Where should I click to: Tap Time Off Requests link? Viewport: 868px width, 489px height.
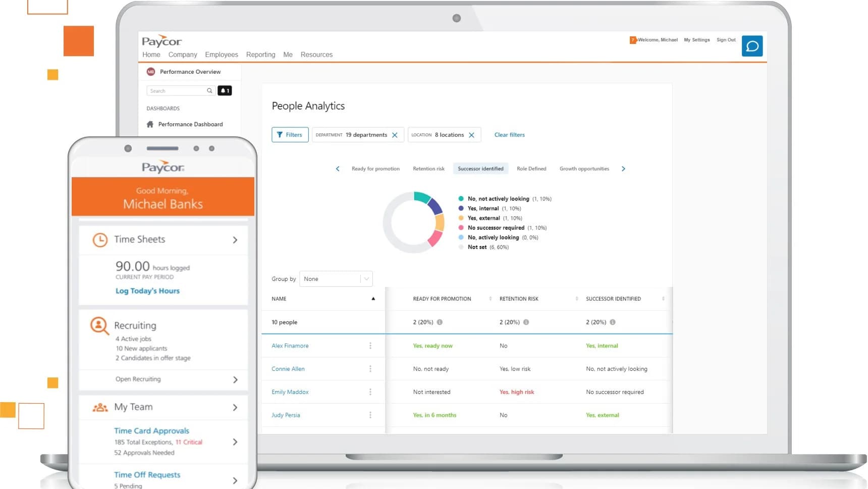point(147,475)
